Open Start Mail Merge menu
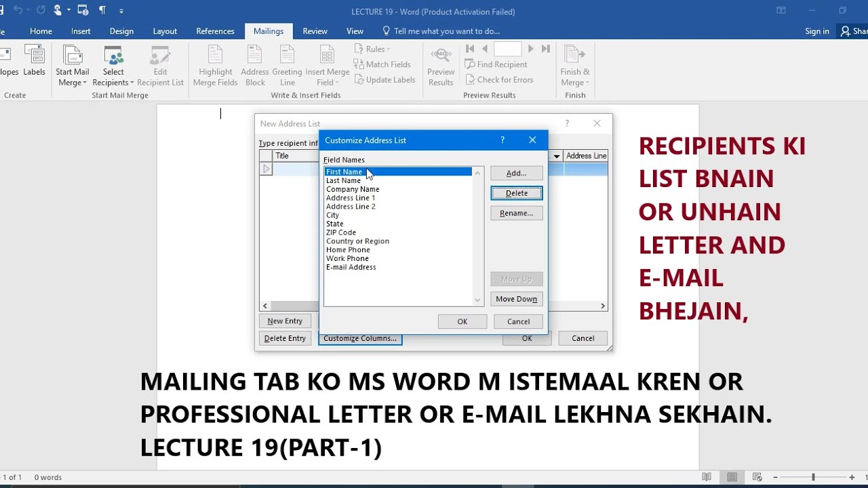This screenshot has height=488, width=868. click(x=73, y=66)
